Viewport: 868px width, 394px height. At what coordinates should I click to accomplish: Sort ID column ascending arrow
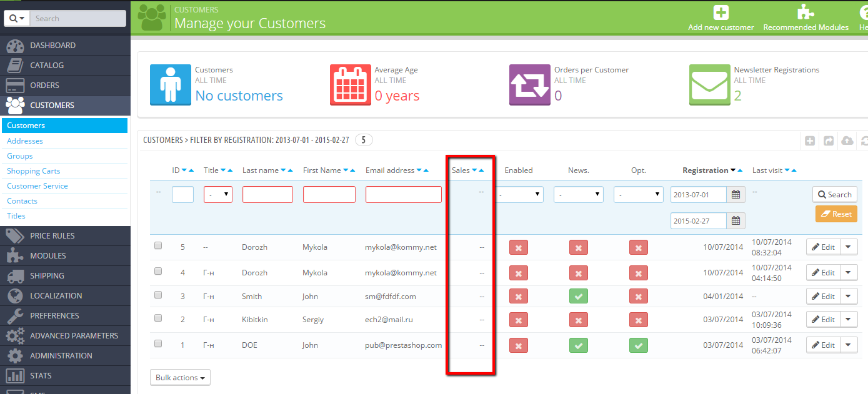192,170
